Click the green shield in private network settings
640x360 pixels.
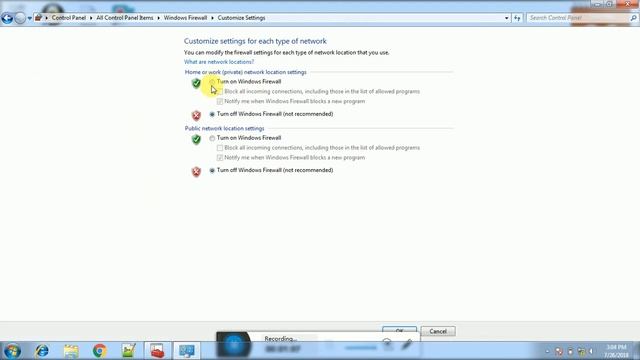click(x=196, y=83)
